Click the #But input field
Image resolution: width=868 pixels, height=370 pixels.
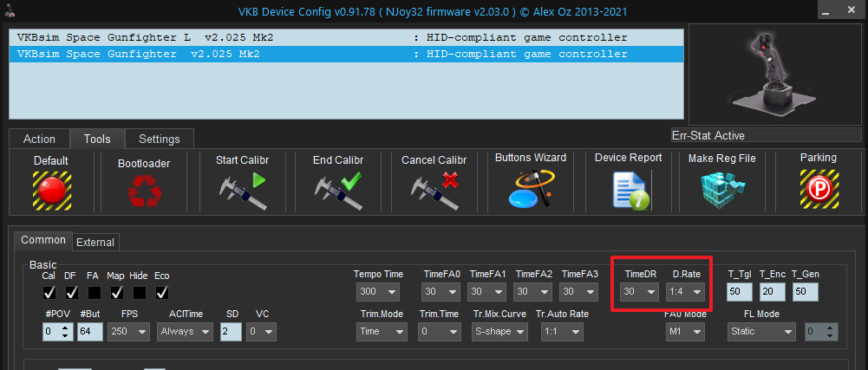pos(89,331)
